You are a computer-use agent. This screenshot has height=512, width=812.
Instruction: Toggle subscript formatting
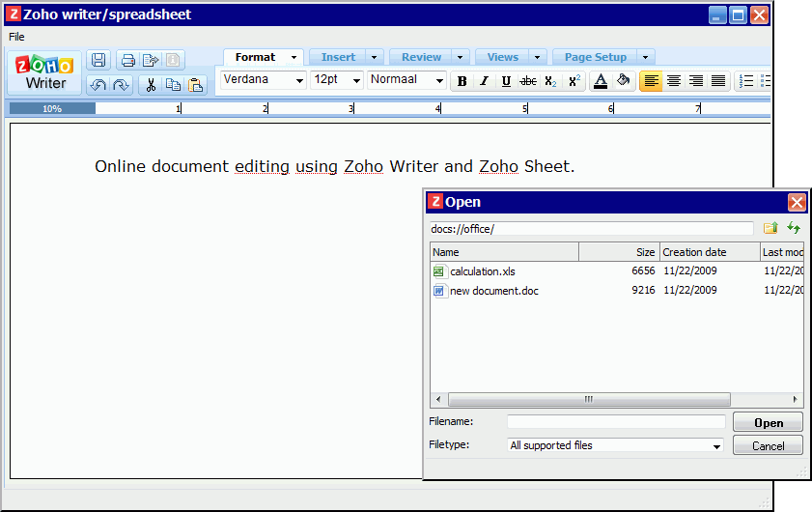coord(550,81)
